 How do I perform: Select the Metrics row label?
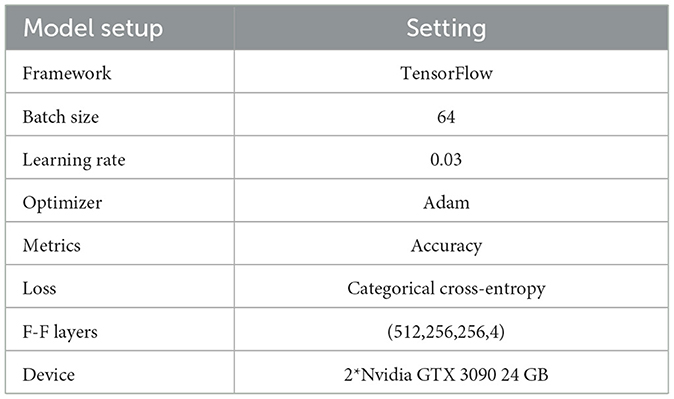pos(52,246)
